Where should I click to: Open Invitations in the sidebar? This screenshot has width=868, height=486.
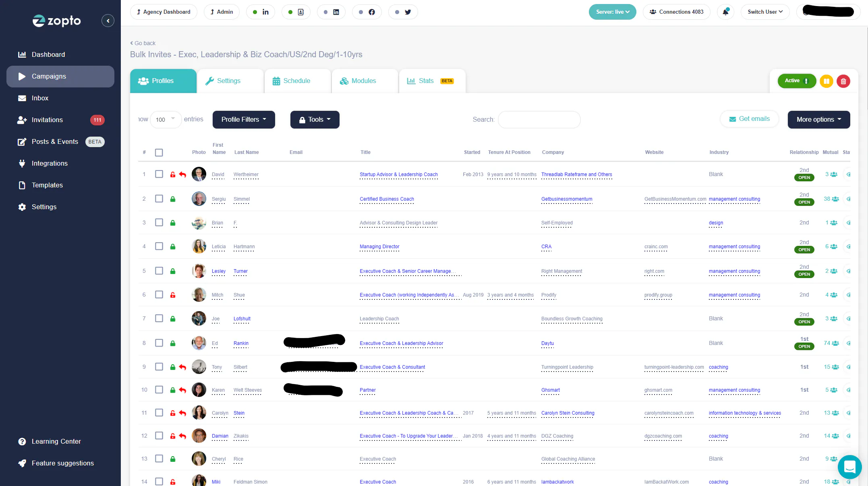60,120
